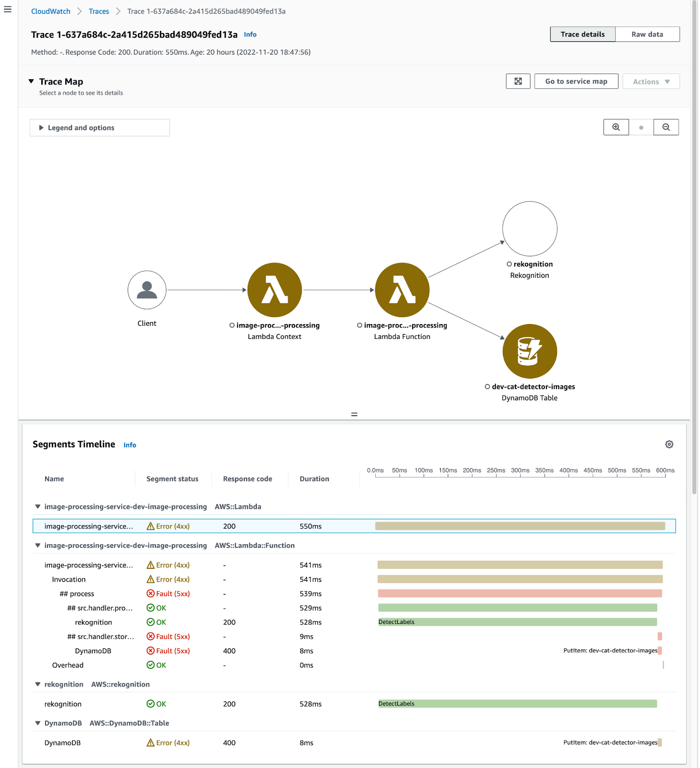Select the Lambda Context node icon

pyautogui.click(x=274, y=290)
